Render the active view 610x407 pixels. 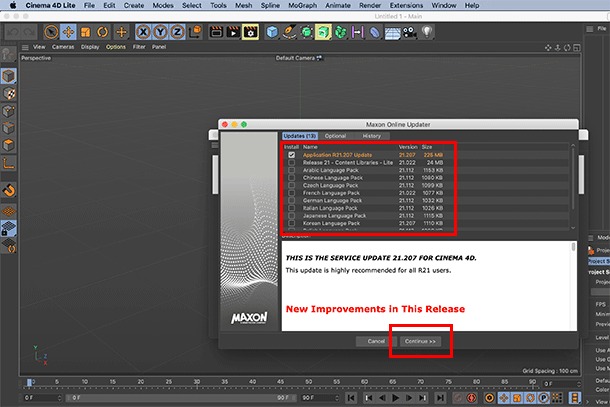pyautogui.click(x=216, y=32)
